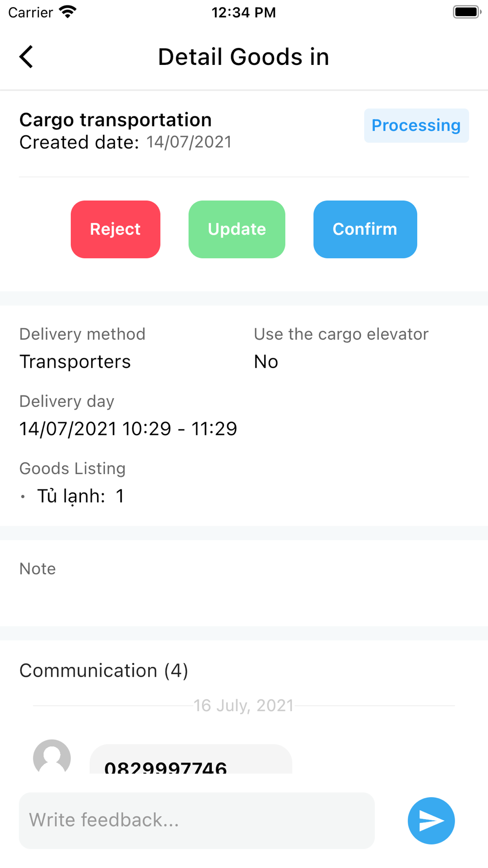Tap the Detail Goods in title

pyautogui.click(x=244, y=57)
